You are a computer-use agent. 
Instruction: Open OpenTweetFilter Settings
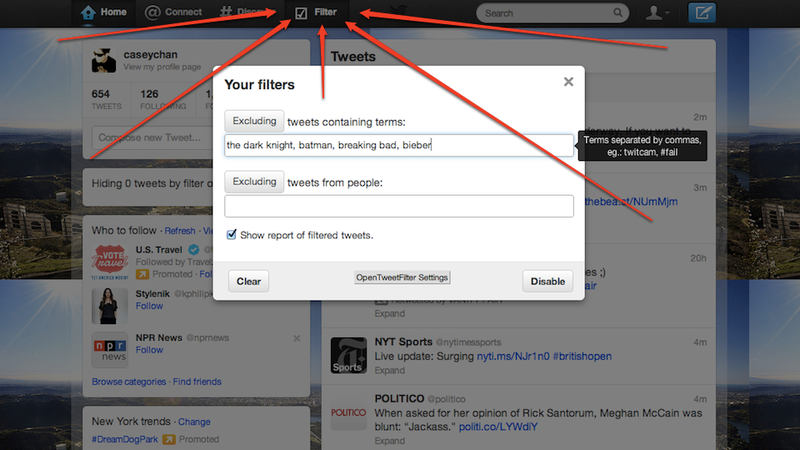[402, 278]
